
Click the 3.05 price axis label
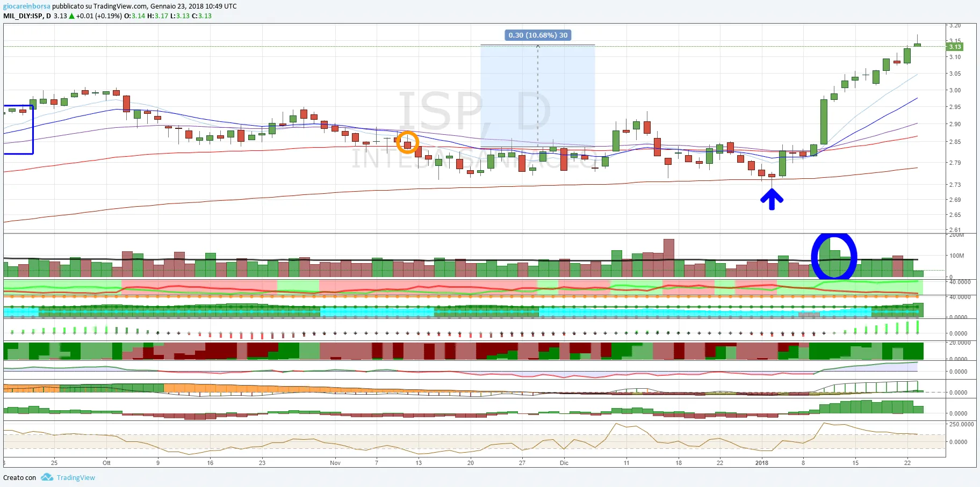[955, 74]
